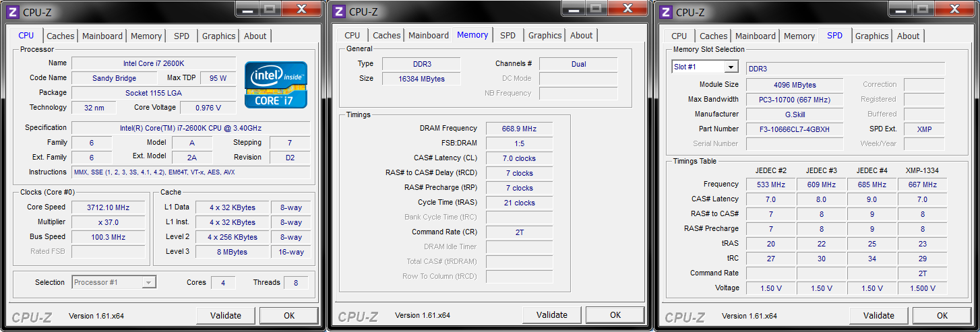This screenshot has width=980, height=332.
Task: Click the Code Name field Sandy Bridge
Action: (x=114, y=78)
